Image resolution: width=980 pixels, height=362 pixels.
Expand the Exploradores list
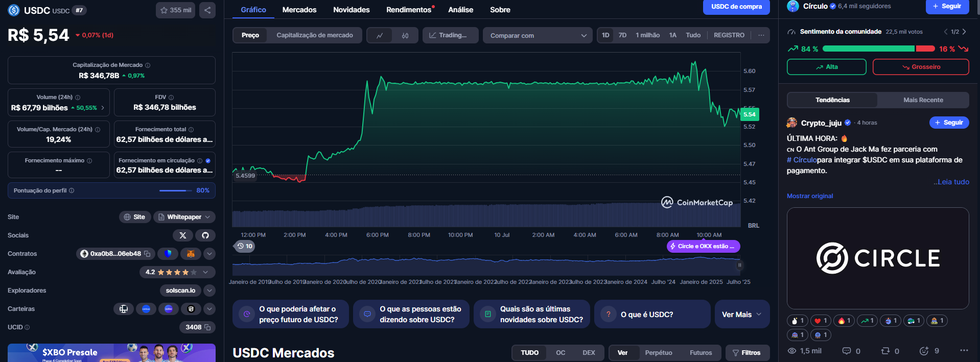[x=209, y=291]
